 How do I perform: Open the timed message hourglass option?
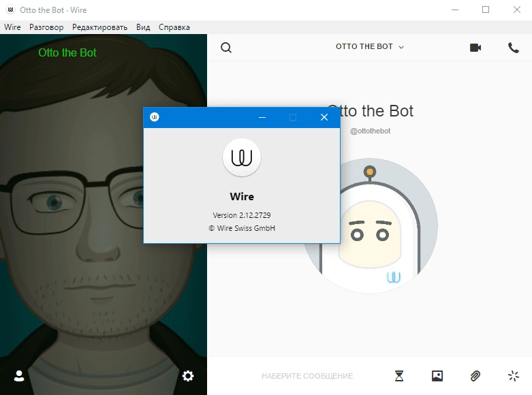pos(399,376)
